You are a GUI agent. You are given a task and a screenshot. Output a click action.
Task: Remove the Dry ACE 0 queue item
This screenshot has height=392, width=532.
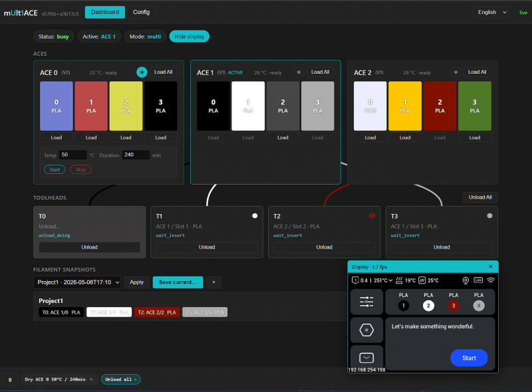click(91, 379)
